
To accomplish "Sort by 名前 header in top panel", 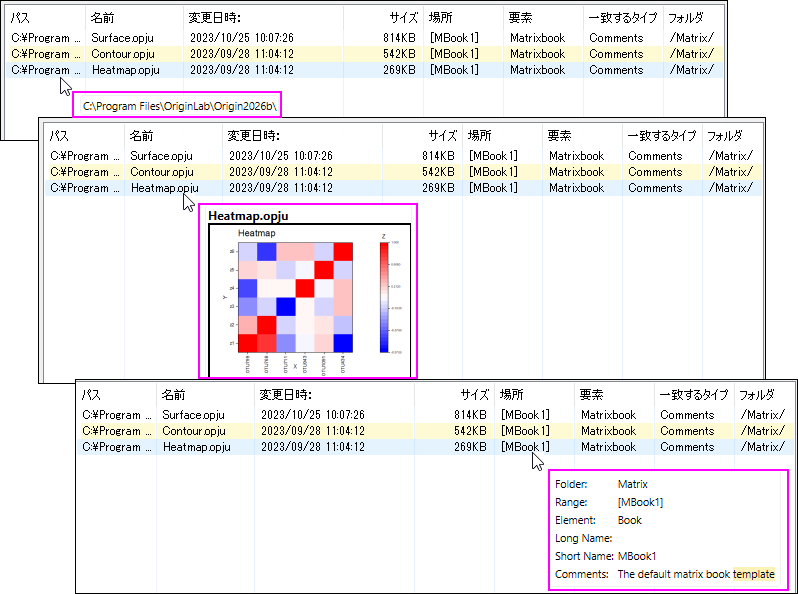I will (x=102, y=18).
